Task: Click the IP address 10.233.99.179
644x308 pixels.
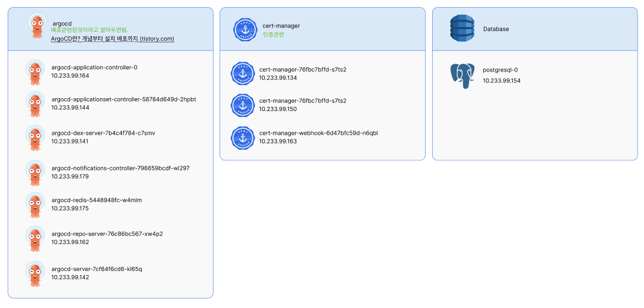Action: (70, 176)
